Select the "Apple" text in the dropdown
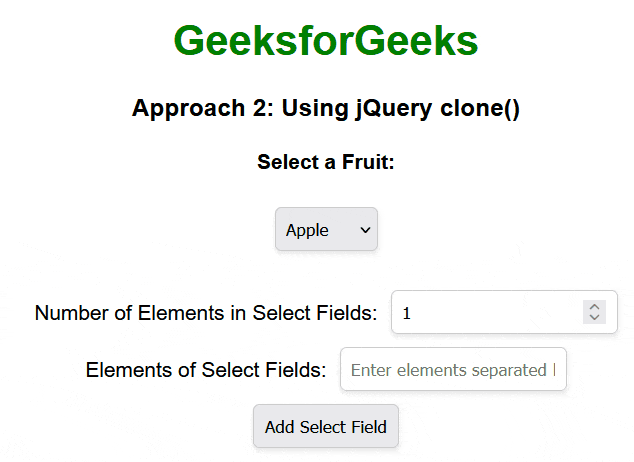 click(x=307, y=230)
